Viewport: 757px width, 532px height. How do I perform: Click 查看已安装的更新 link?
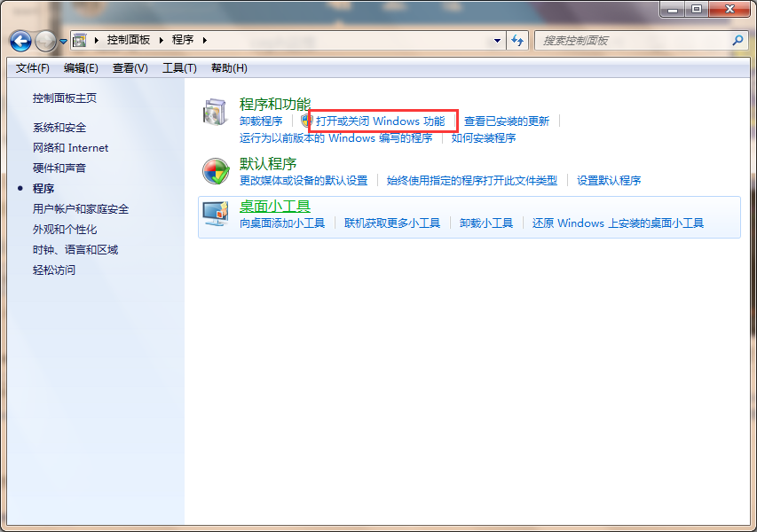[x=507, y=121]
